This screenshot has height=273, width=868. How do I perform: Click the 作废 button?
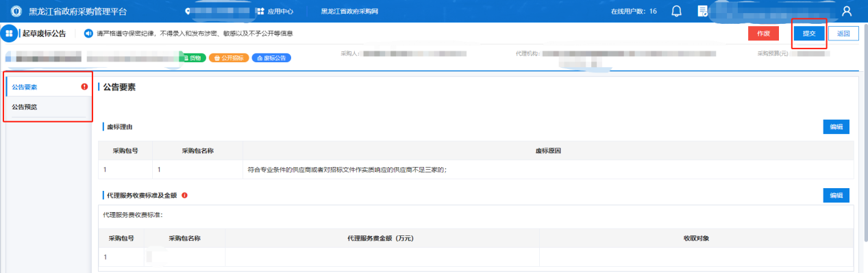pos(764,34)
